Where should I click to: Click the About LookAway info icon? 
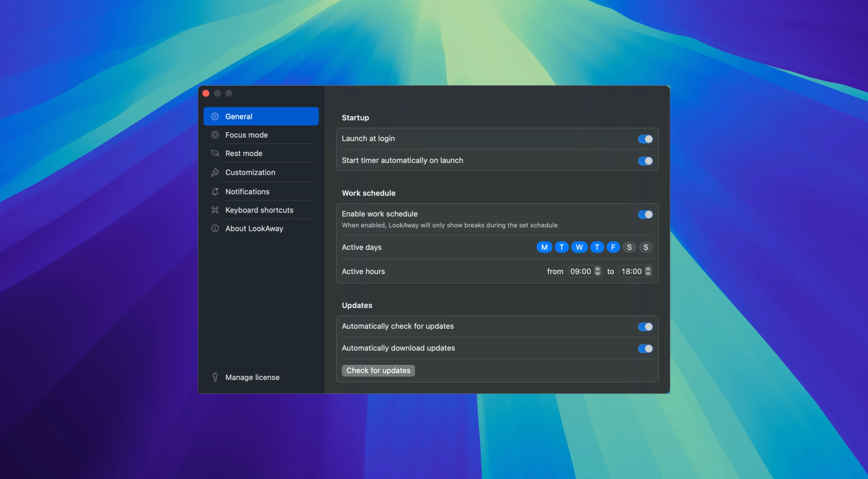point(215,228)
